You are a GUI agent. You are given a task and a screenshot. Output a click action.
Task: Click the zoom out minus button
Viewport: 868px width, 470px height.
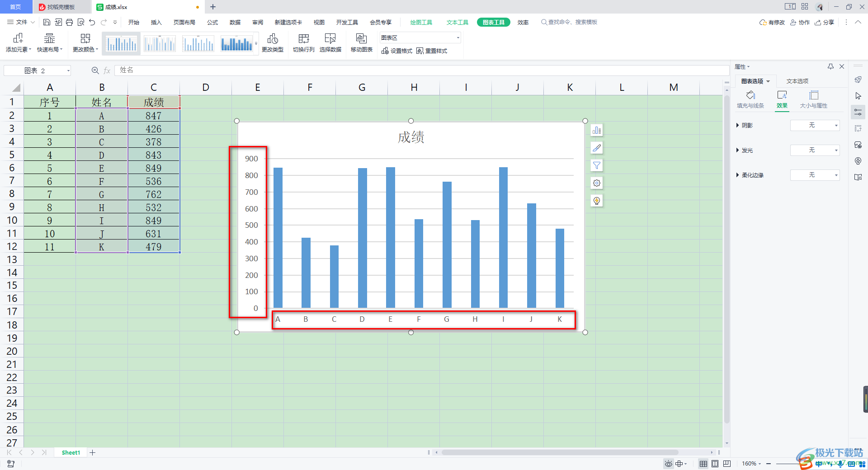pyautogui.click(x=769, y=464)
